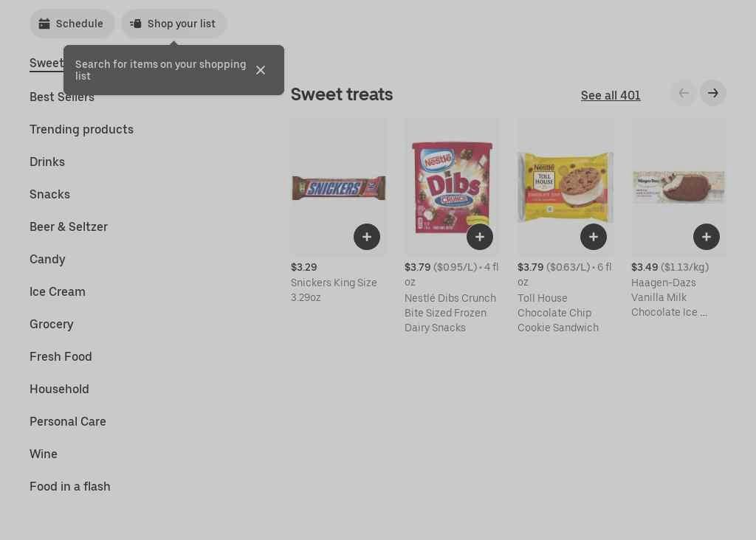Go to previous Sweet treats items
The height and width of the screenshot is (540, 756).
tap(684, 93)
